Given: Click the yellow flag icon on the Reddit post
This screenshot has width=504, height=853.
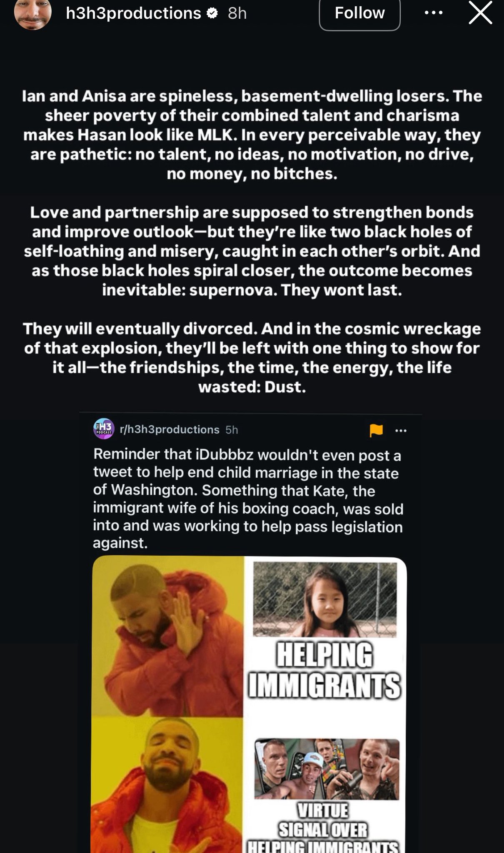Looking at the screenshot, I should coord(376,430).
